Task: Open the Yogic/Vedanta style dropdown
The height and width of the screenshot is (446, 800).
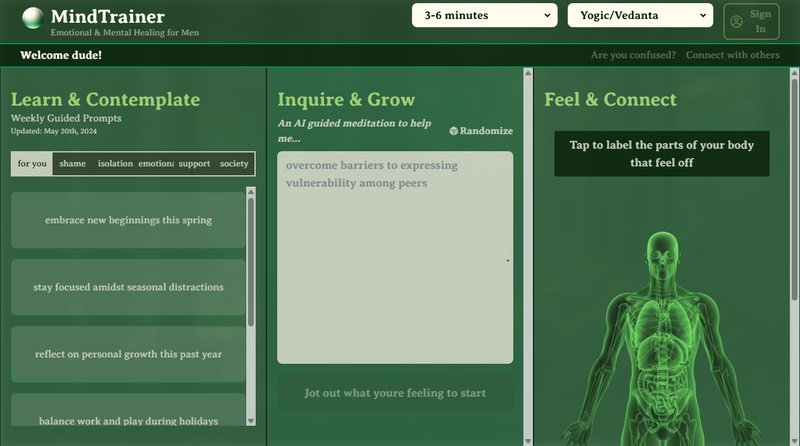Action: [640, 15]
